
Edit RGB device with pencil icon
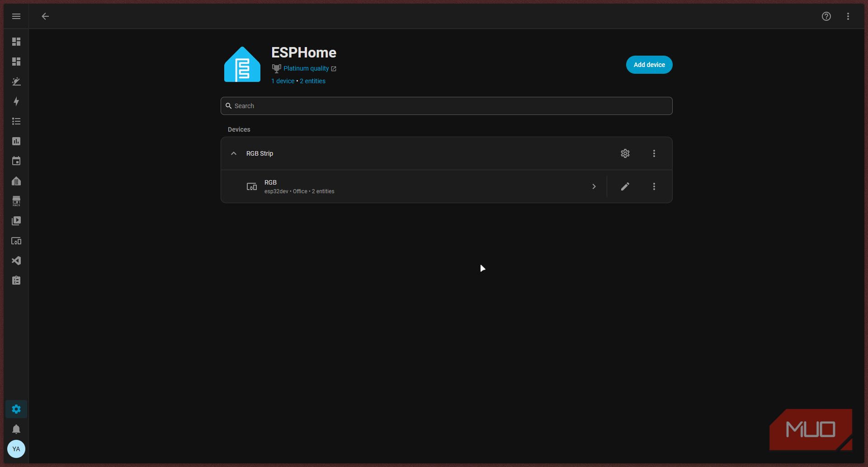coord(625,186)
